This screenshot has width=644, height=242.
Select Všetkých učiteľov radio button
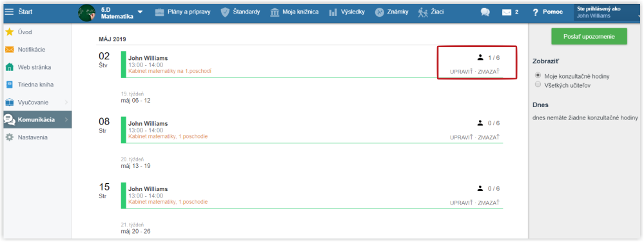538,85
